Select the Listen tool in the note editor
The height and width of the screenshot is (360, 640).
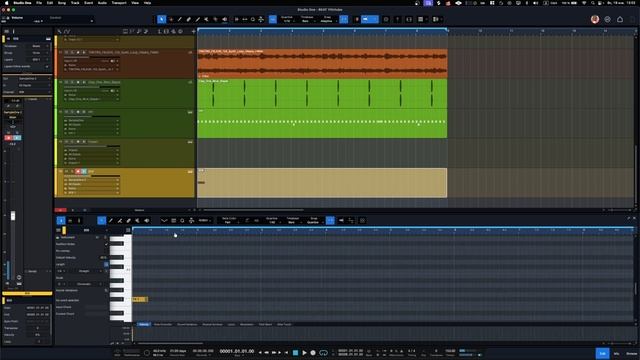coord(147,220)
